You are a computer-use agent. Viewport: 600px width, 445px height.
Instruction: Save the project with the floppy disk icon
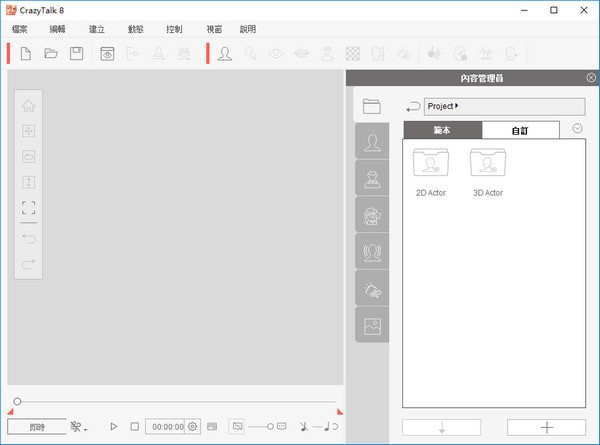coord(76,54)
